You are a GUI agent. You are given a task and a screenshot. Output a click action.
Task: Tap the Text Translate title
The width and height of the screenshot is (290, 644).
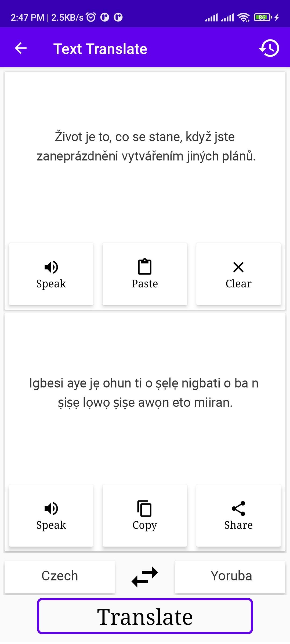click(x=100, y=49)
